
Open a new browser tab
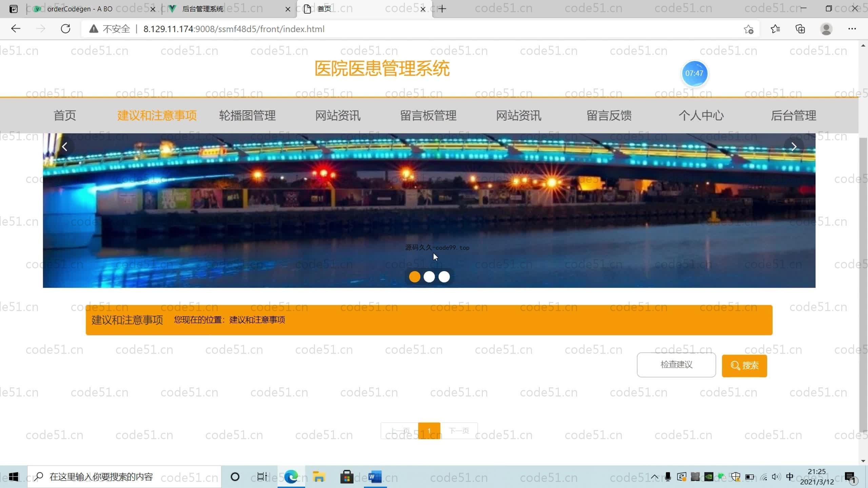(x=442, y=9)
